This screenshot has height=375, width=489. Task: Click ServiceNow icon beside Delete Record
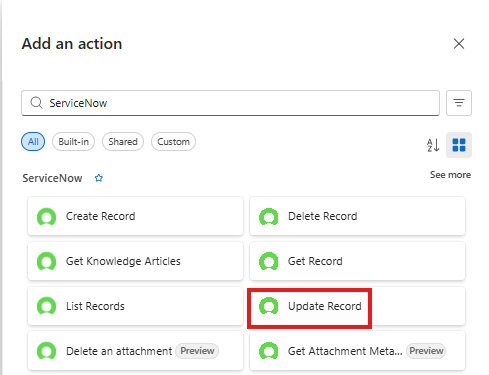click(x=268, y=216)
